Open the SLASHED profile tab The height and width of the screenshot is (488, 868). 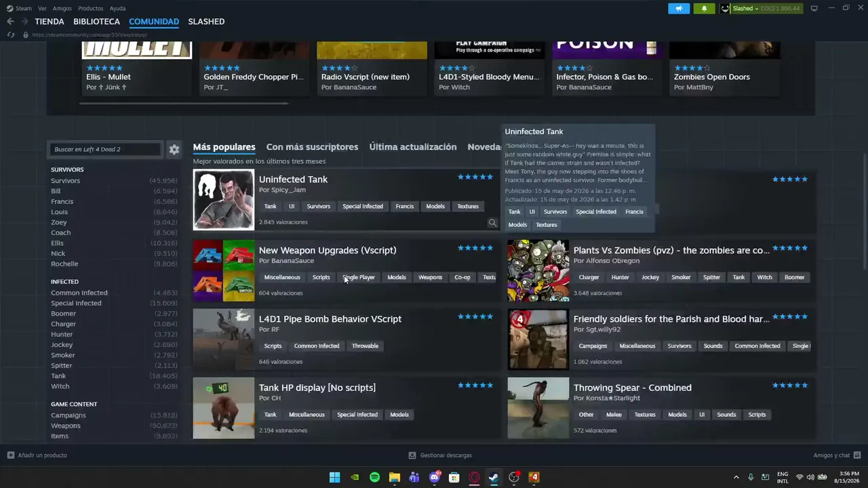pos(206,22)
